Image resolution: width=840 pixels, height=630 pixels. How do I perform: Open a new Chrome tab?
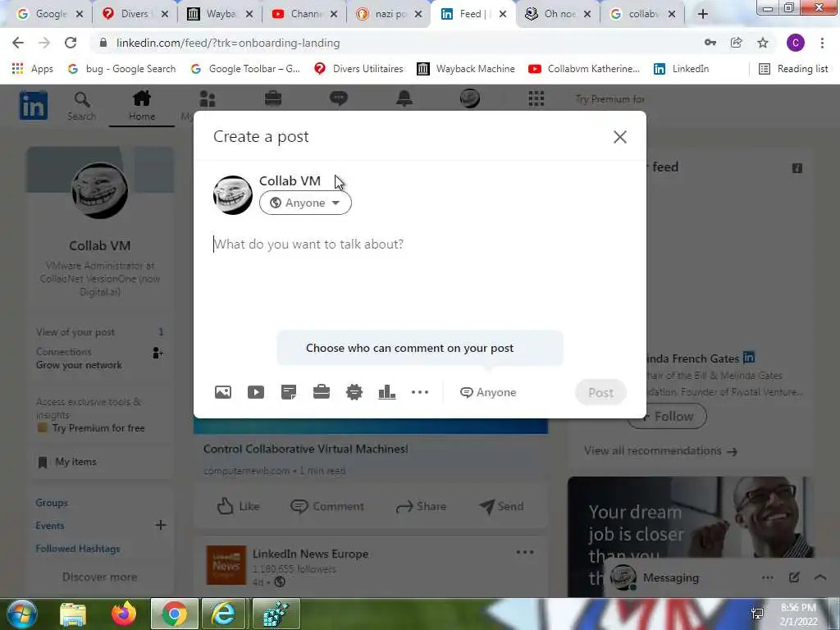703,15
